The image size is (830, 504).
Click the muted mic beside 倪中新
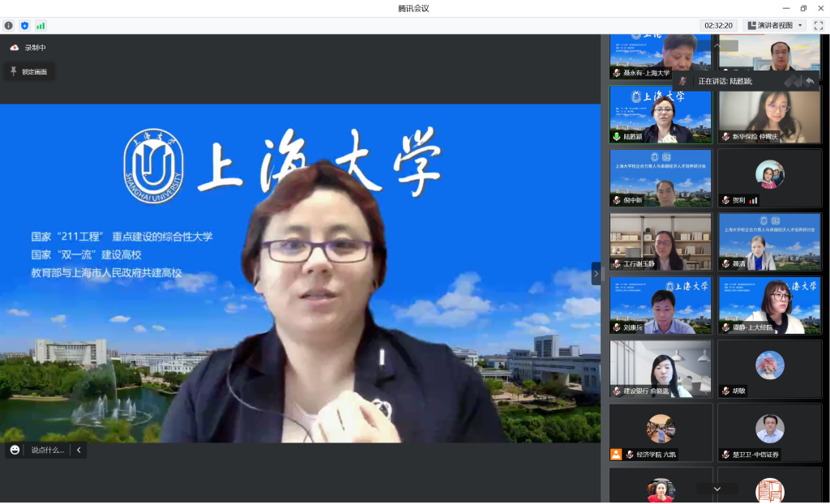[617, 200]
